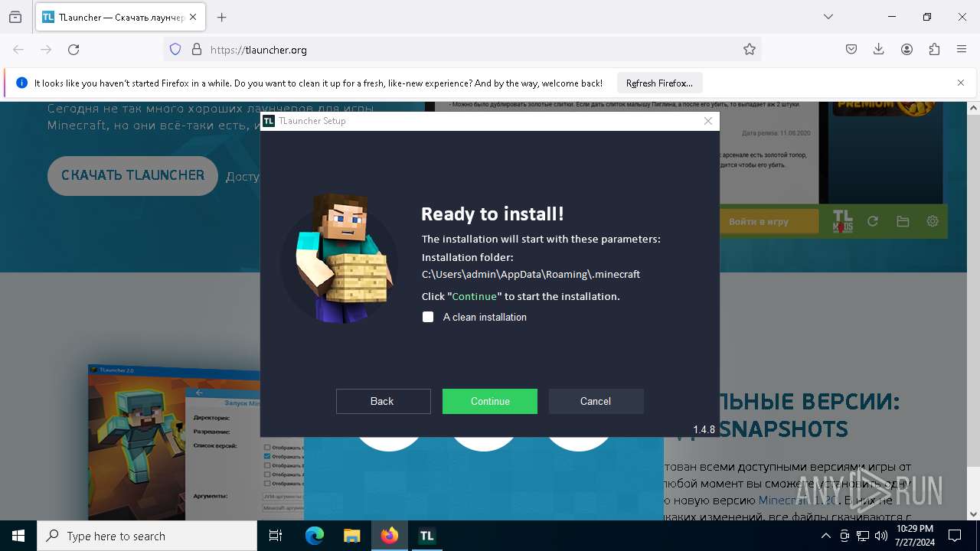The height and width of the screenshot is (551, 980).
Task: Dismiss the Firefox refresh notification bar
Action: tap(961, 83)
